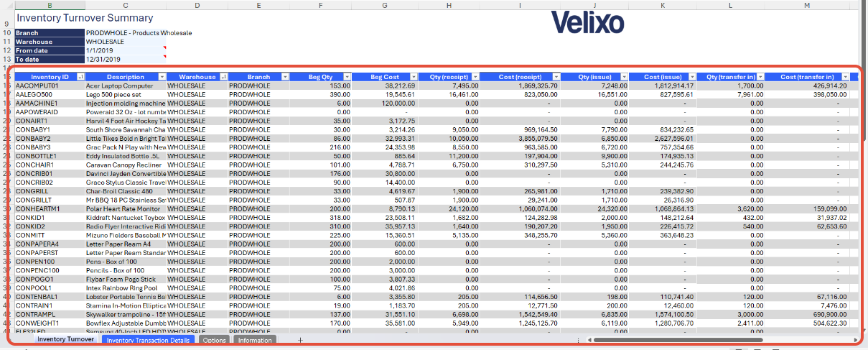Open the Beg Qty filter dropdown
868x350 pixels.
tap(347, 77)
